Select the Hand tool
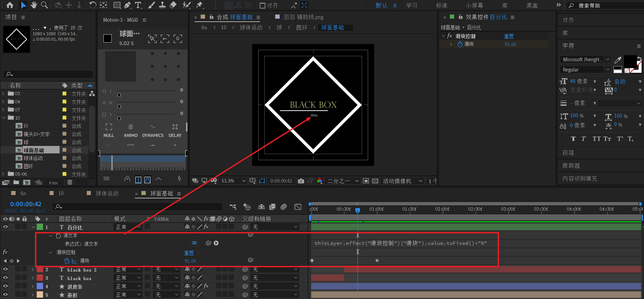Image resolution: width=644 pixels, height=299 pixels. 34,5
